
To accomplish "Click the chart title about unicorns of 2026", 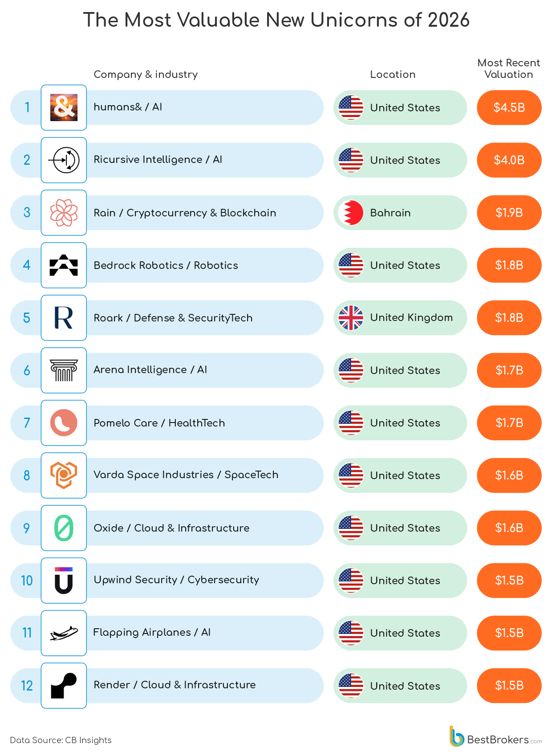I will click(x=276, y=20).
